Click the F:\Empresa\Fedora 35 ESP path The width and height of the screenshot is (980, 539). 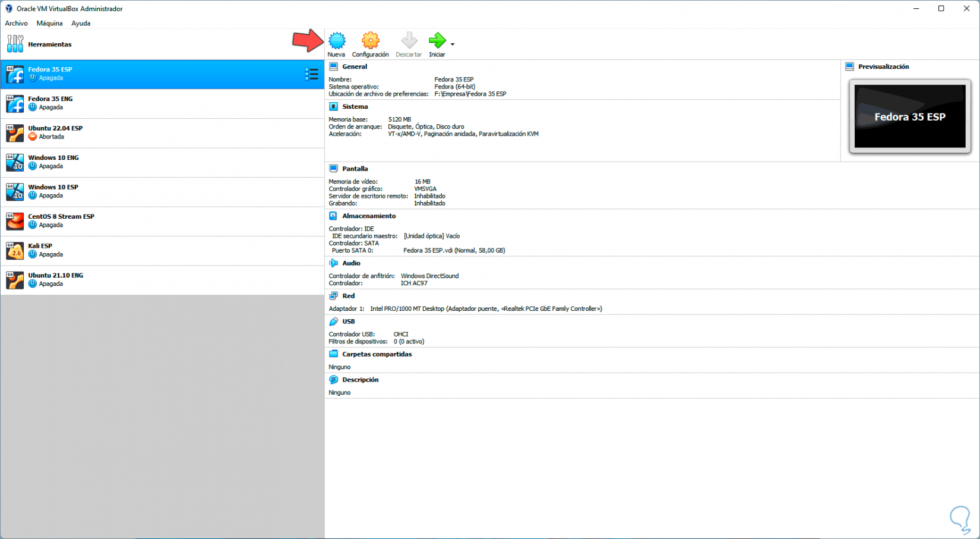[470, 94]
